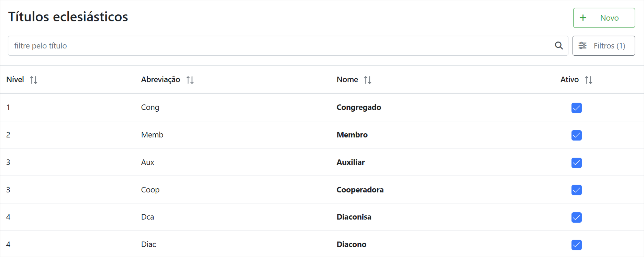Toggle the Ativo checkbox for Membro

(x=577, y=135)
